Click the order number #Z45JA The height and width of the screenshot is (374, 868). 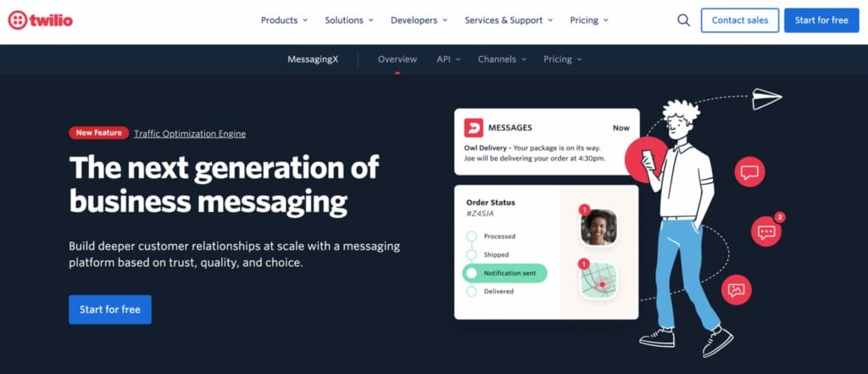[x=480, y=214]
